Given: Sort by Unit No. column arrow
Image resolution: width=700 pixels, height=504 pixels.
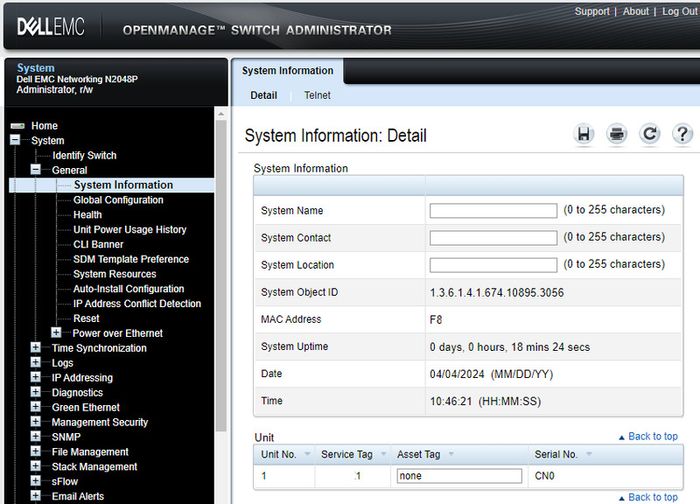Looking at the screenshot, I should pos(307,454).
